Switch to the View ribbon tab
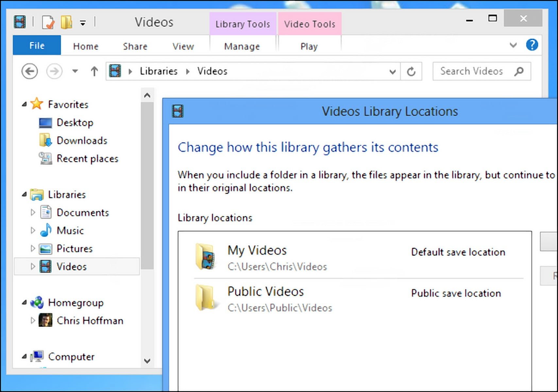The width and height of the screenshot is (558, 392). coord(183,46)
